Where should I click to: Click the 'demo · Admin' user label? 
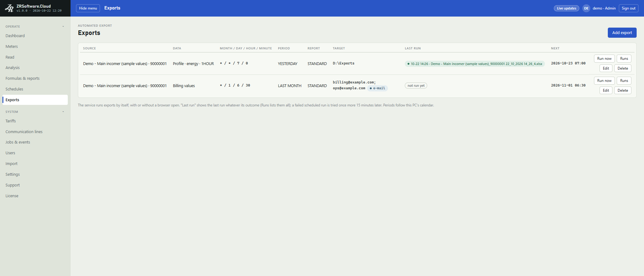(x=604, y=8)
